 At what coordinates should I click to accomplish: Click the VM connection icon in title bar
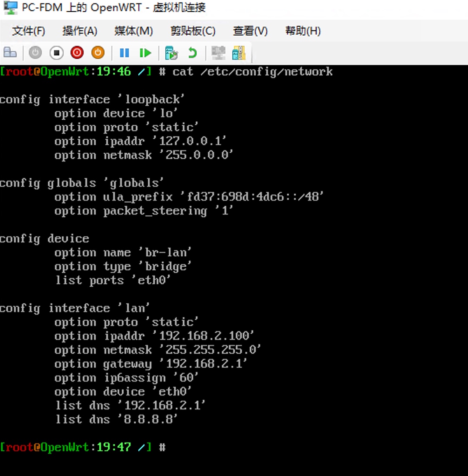tap(10, 8)
